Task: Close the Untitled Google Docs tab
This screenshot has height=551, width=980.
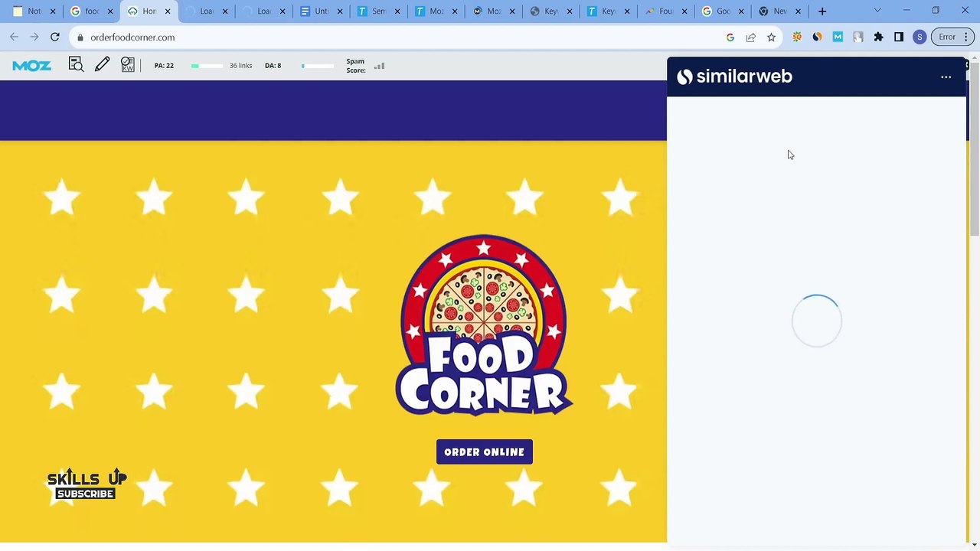Action: 340,11
